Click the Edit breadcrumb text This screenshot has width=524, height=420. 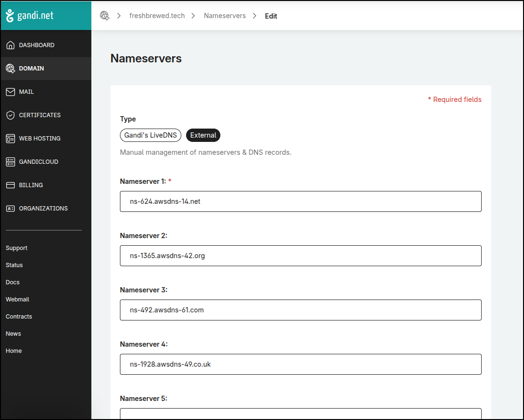[x=271, y=16]
